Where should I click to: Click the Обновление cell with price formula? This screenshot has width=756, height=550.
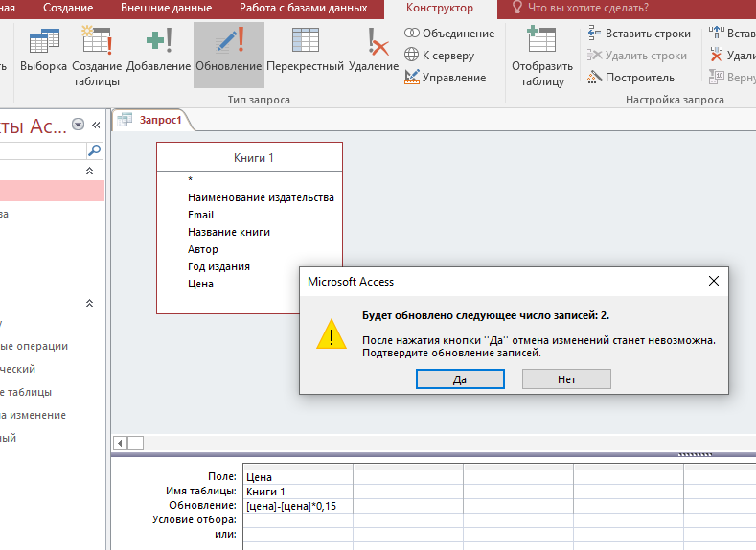click(298, 506)
